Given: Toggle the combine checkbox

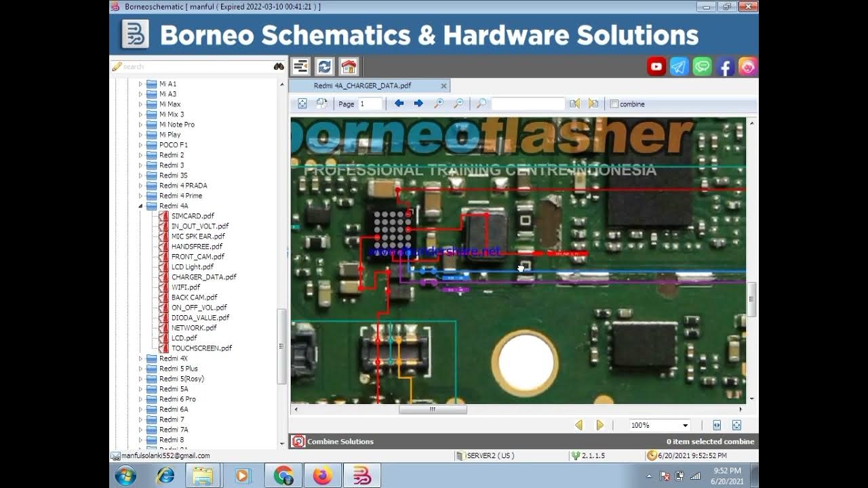Looking at the screenshot, I should coord(614,104).
